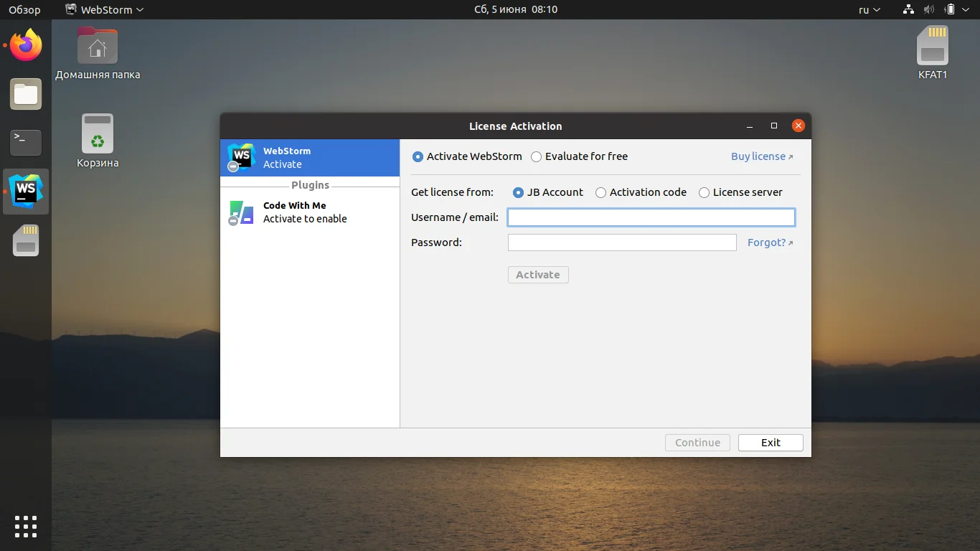
Task: Open the Terminal from the dock
Action: [x=26, y=143]
